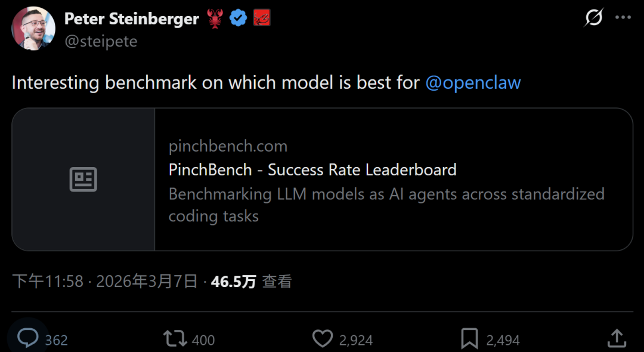
Task: Click the blue verified badge
Action: 239,18
